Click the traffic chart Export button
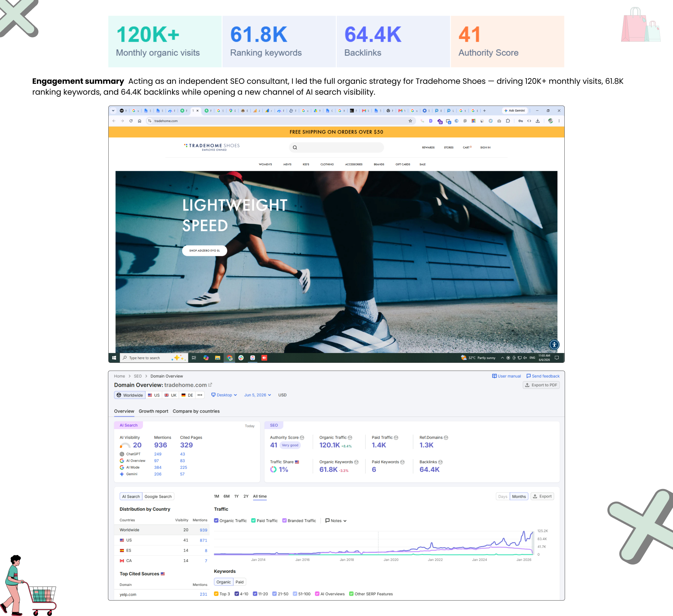 coord(542,496)
